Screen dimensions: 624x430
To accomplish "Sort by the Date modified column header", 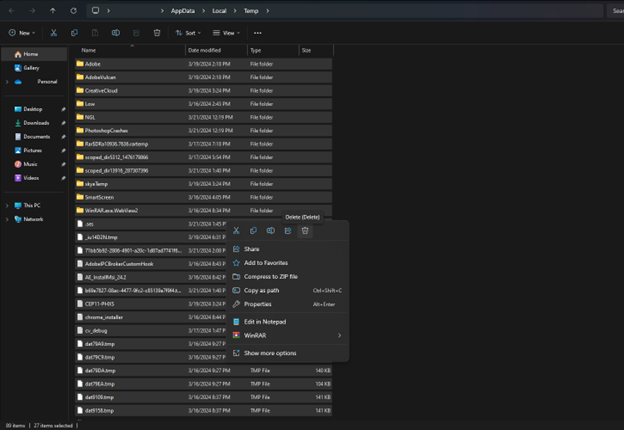I will [205, 50].
